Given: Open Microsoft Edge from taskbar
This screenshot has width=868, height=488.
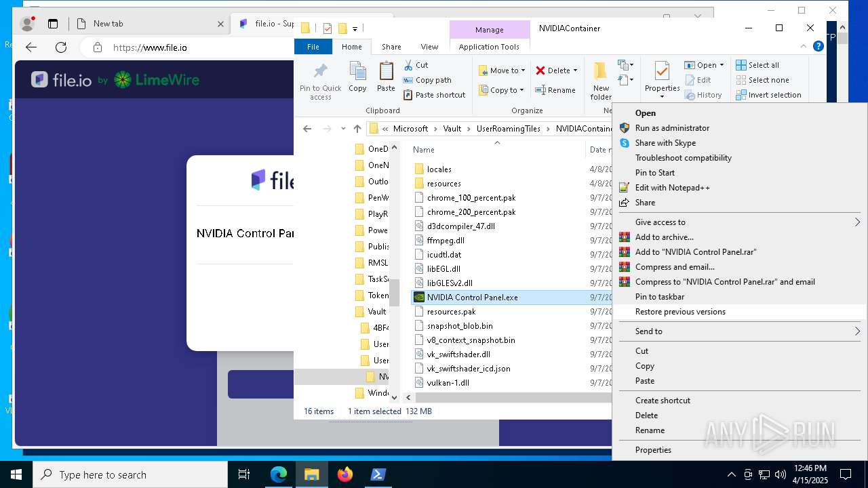Looking at the screenshot, I should 279,474.
